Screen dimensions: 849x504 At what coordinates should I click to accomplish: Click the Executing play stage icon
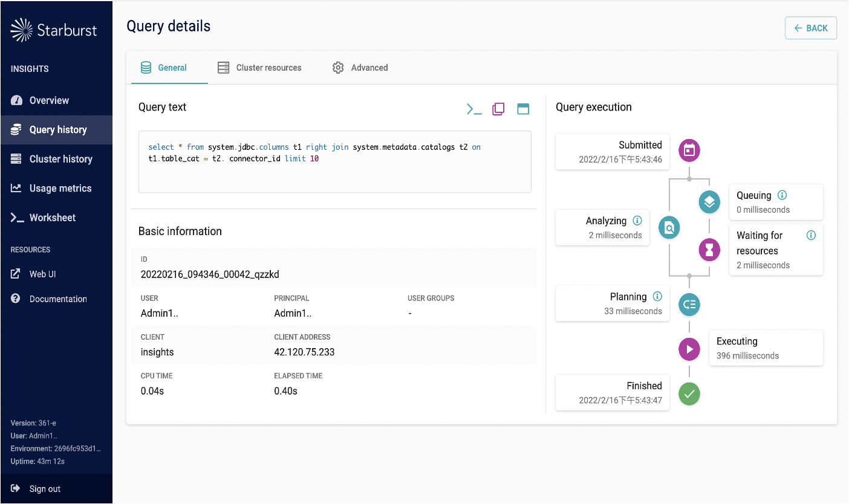(689, 349)
